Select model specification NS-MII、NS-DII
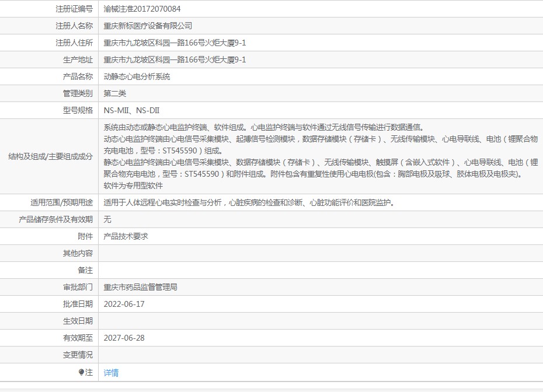Image resolution: width=543 pixels, height=392 pixels. [x=131, y=110]
